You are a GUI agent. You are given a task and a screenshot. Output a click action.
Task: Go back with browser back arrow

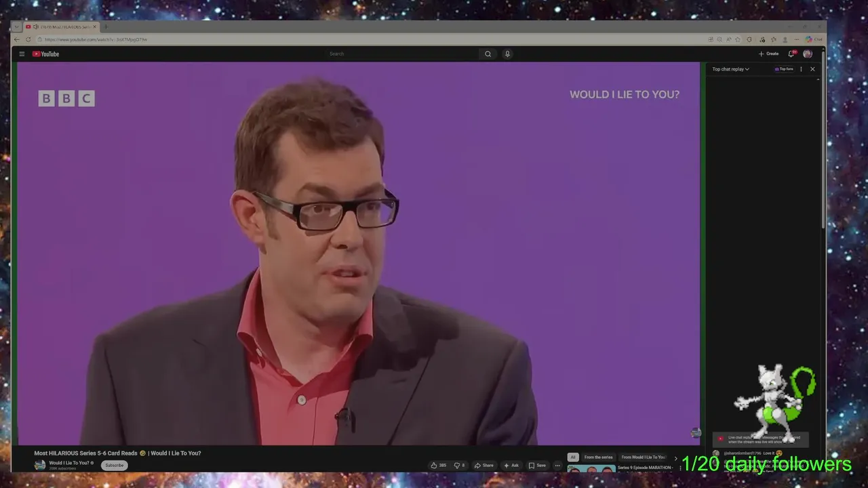[17, 39]
